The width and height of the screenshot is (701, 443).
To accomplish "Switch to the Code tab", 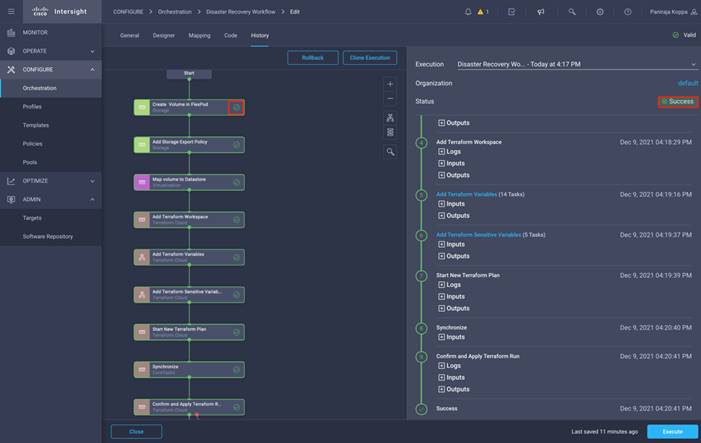I will pyautogui.click(x=231, y=35).
